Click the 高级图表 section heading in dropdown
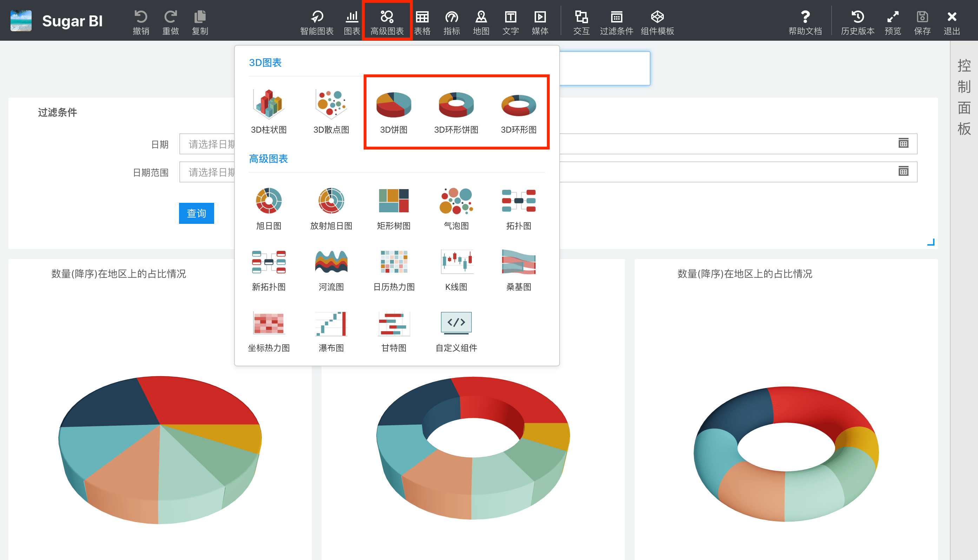This screenshot has height=560, width=978. pyautogui.click(x=268, y=159)
